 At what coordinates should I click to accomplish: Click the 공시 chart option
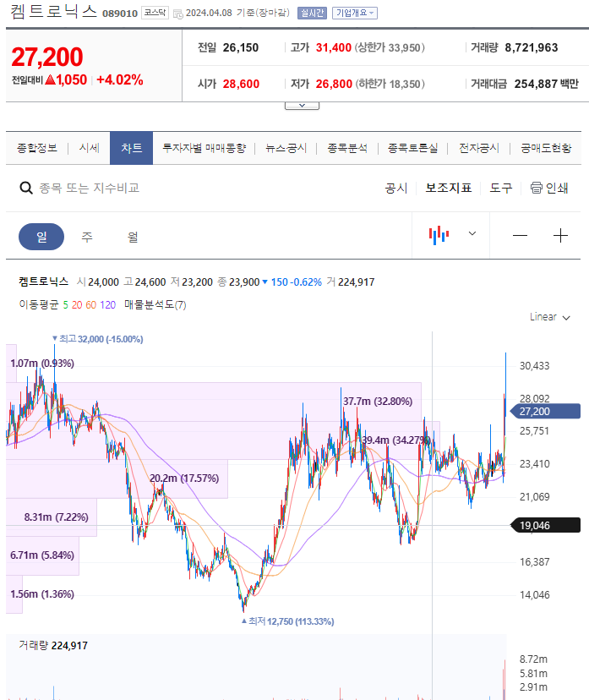tap(396, 188)
